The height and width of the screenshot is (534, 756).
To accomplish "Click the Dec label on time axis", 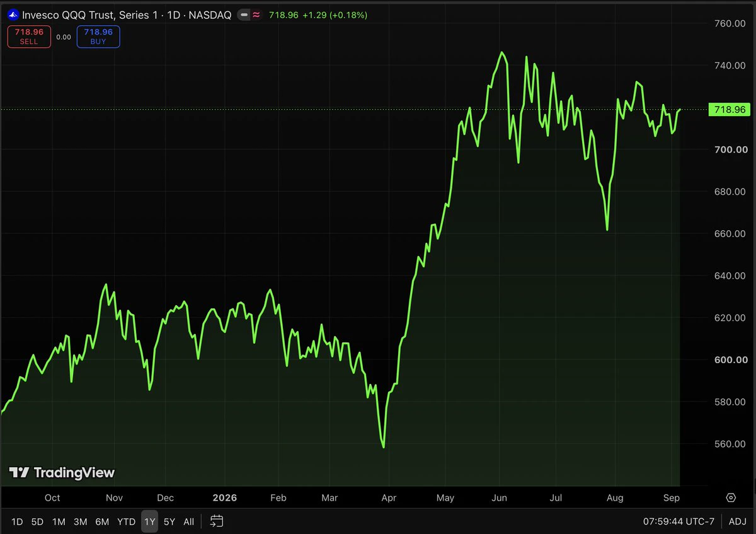I will click(x=165, y=497).
